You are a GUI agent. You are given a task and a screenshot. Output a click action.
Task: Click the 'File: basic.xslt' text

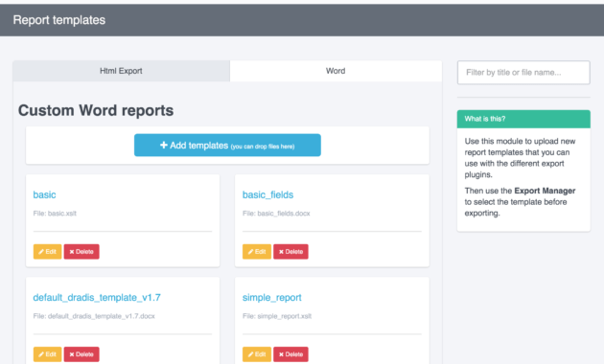click(x=55, y=214)
